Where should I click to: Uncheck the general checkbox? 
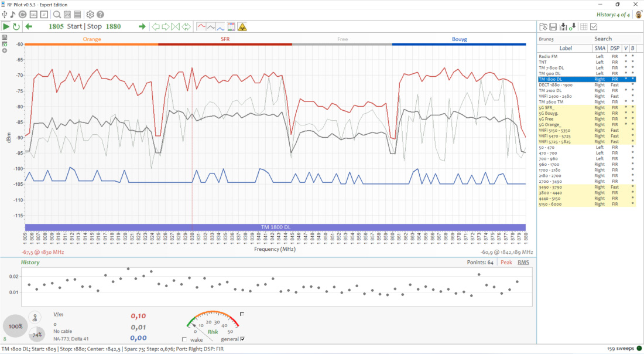[x=242, y=339]
